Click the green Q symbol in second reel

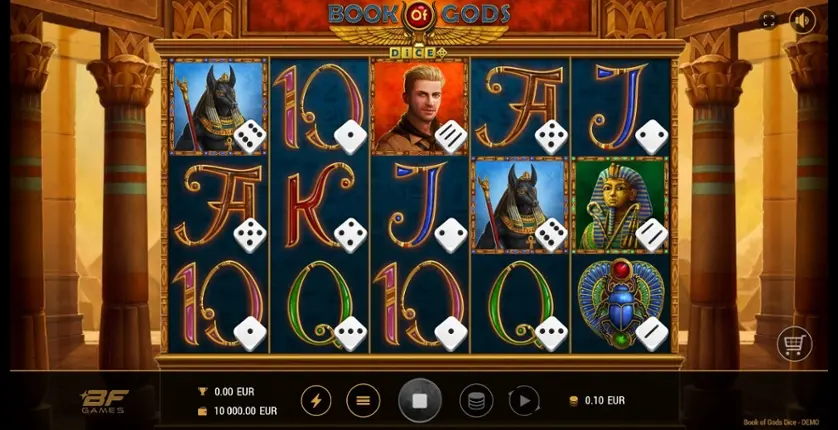point(319,303)
